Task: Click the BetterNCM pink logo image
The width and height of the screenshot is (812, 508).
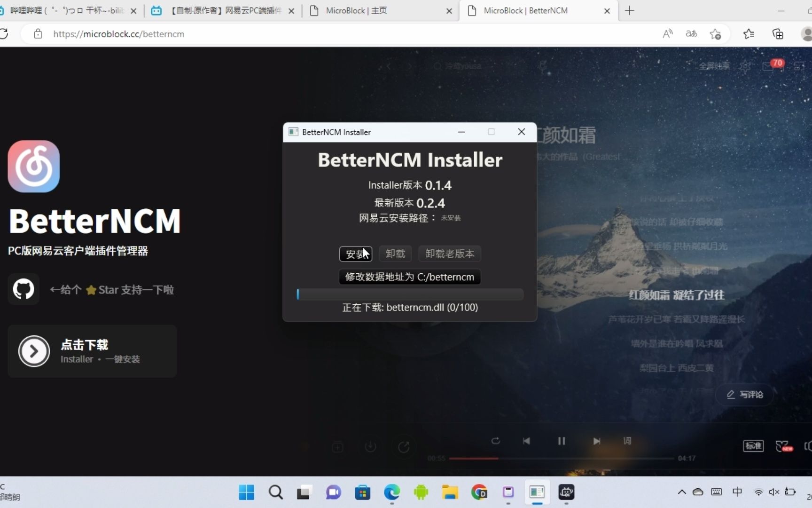Action: click(34, 167)
